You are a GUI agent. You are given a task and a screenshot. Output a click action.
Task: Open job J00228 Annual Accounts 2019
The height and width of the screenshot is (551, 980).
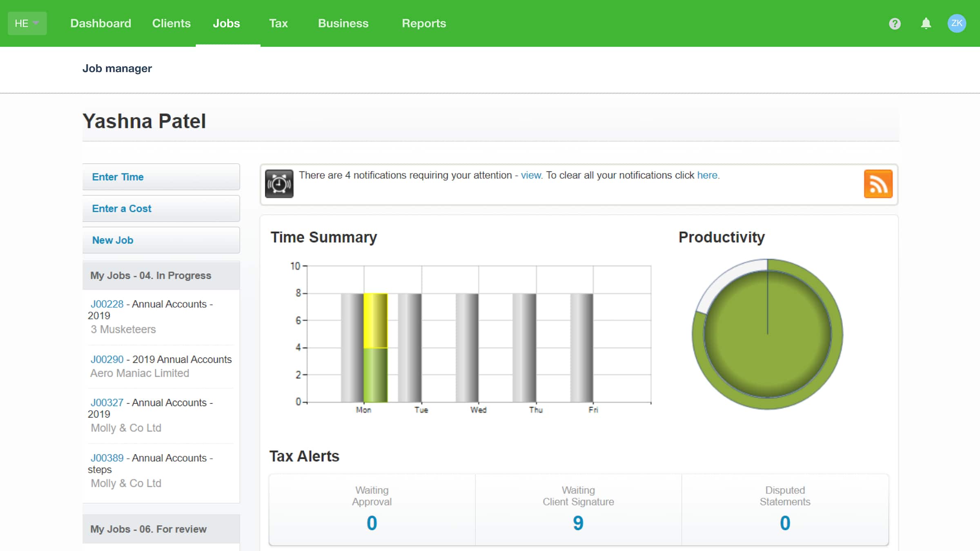point(107,304)
